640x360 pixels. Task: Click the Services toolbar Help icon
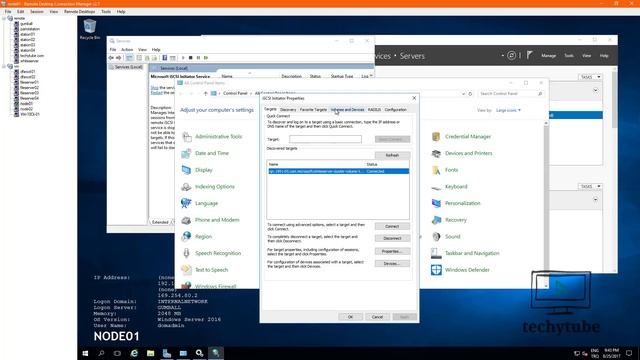tap(164, 58)
